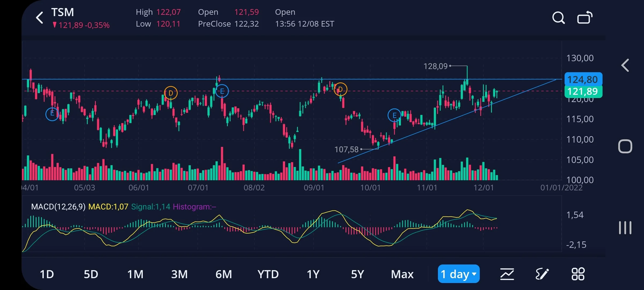Image resolution: width=644 pixels, height=290 pixels.
Task: Open the chart indicators icon
Action: point(507,274)
